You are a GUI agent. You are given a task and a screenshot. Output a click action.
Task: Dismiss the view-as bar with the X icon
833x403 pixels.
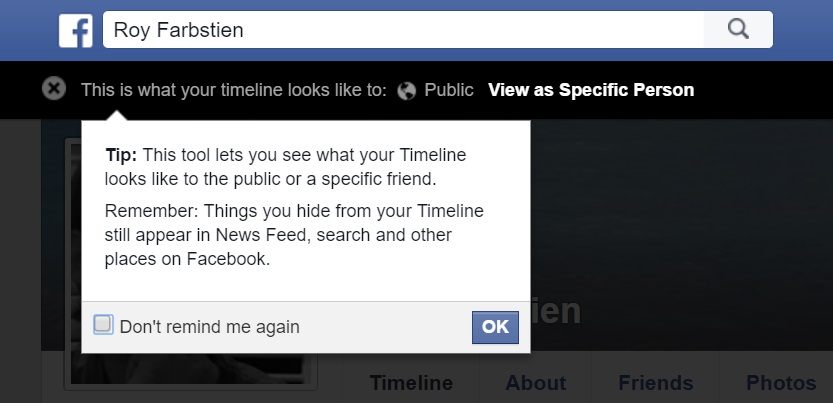click(x=54, y=89)
